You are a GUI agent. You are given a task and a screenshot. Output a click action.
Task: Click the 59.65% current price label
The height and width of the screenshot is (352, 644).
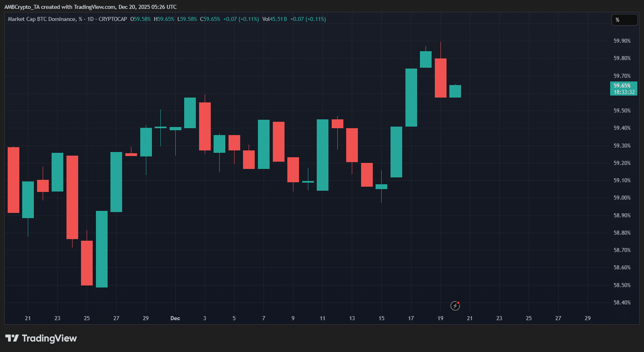pyautogui.click(x=623, y=88)
